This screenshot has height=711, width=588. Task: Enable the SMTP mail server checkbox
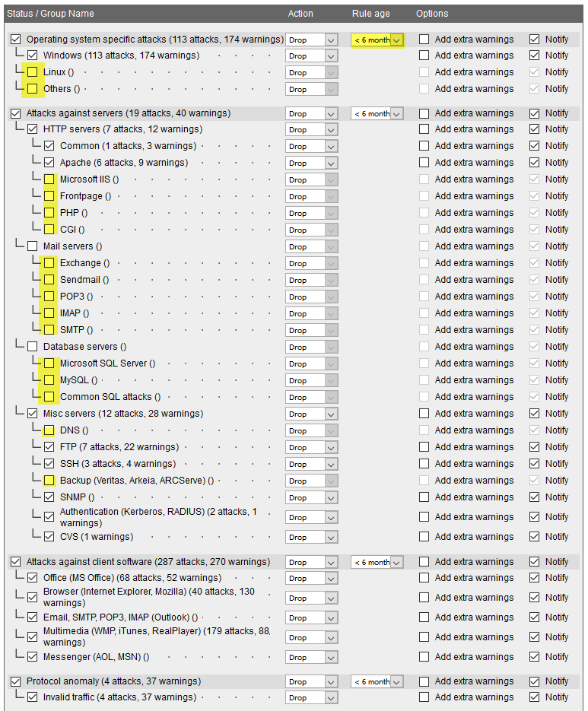[x=49, y=330]
